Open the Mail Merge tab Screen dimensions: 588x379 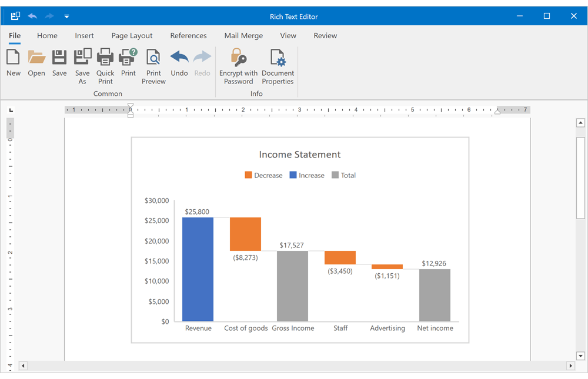tap(243, 35)
